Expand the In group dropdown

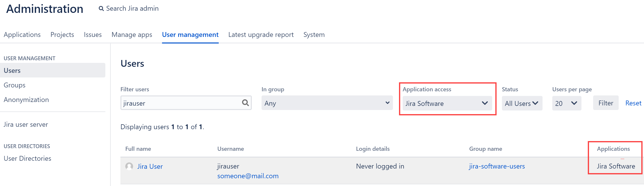(327, 103)
